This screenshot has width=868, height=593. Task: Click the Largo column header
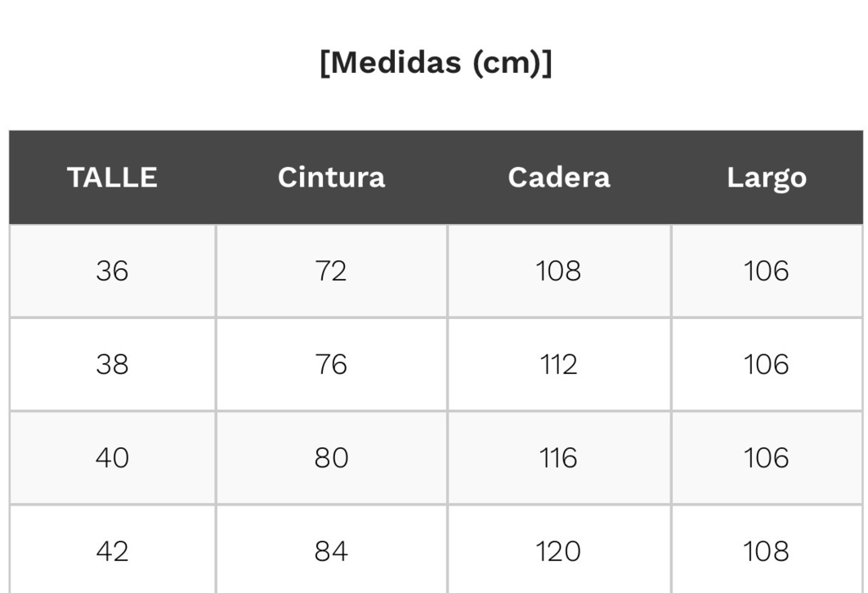766,178
